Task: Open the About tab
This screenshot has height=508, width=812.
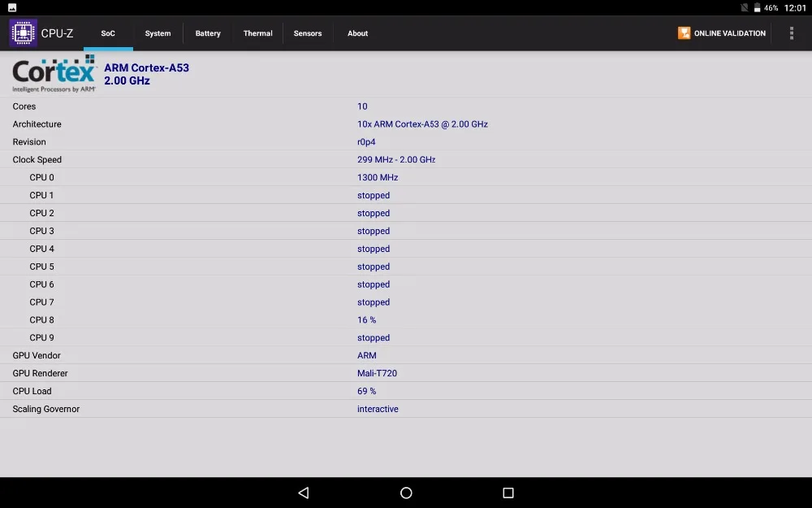Action: click(x=358, y=33)
